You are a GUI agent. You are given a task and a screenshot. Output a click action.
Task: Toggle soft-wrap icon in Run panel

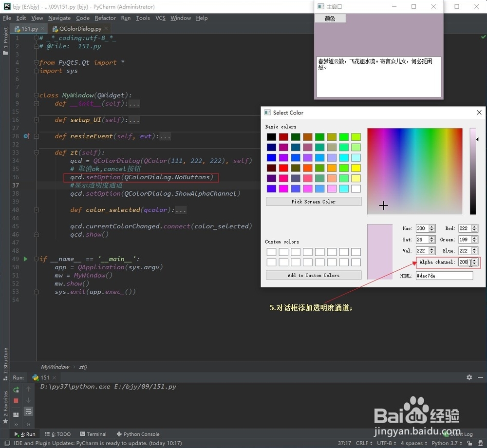[28, 411]
